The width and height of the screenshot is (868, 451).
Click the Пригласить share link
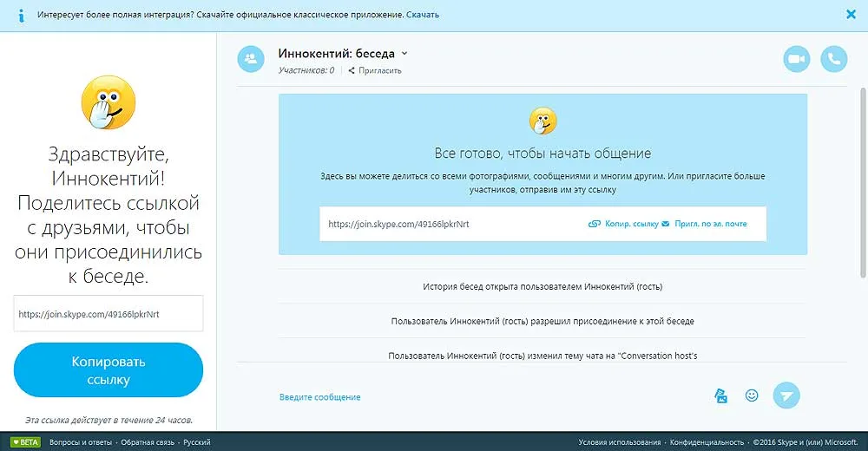tap(375, 71)
